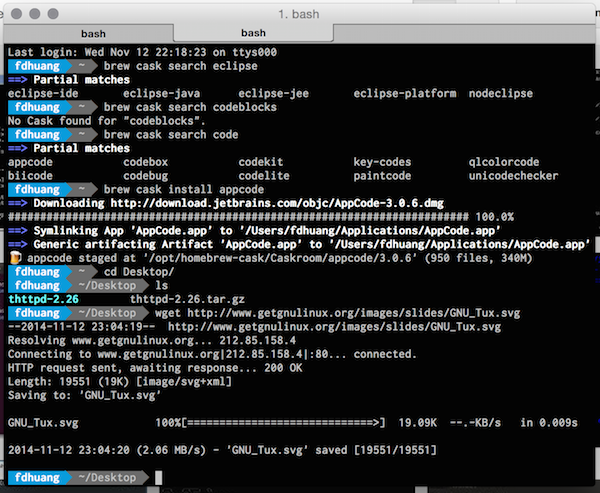This screenshot has width=600, height=493.
Task: Click the 'Length: 19551 (19K)' line
Action: coord(120,382)
